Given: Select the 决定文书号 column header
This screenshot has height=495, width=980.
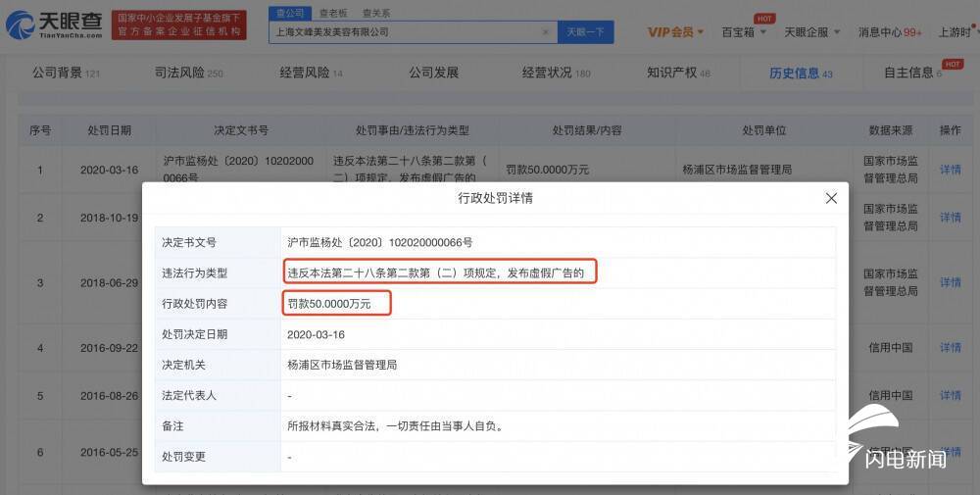Looking at the screenshot, I should coord(241,130).
